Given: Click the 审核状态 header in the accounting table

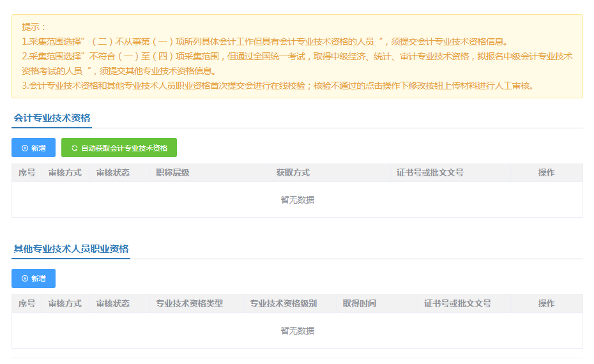Looking at the screenshot, I should pyautogui.click(x=112, y=173).
